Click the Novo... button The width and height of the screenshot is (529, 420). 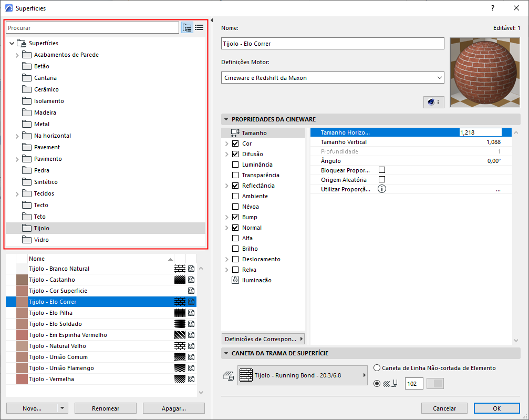point(32,408)
